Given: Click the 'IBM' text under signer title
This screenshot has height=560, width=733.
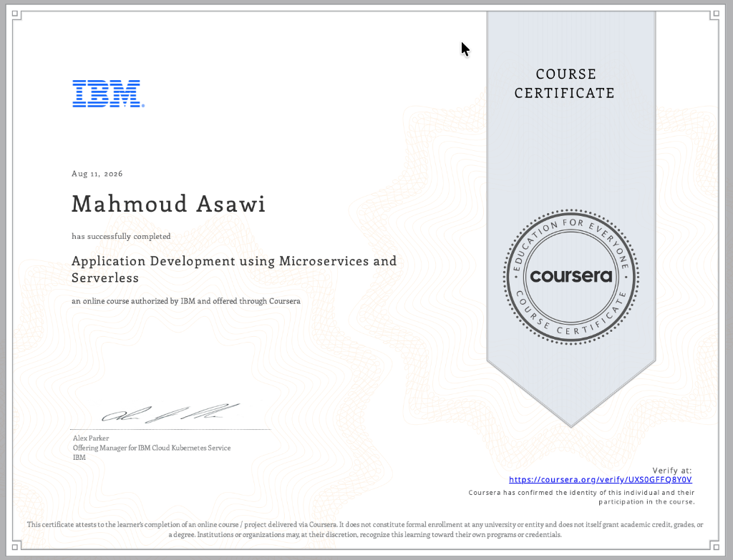Looking at the screenshot, I should pyautogui.click(x=79, y=457).
